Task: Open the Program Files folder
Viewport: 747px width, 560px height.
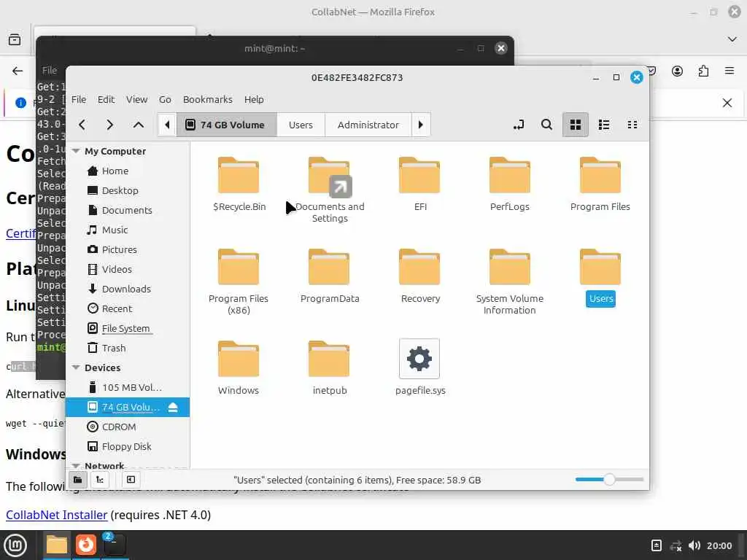Action: [600, 184]
